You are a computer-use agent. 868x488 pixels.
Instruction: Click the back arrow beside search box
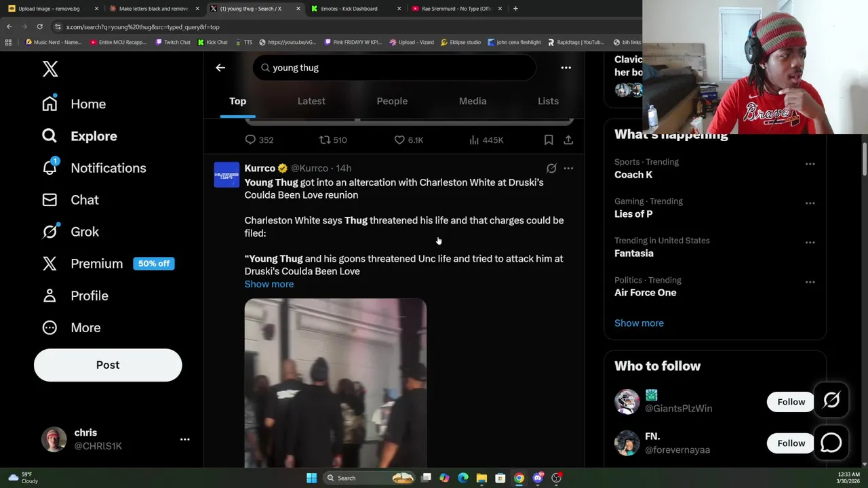tap(220, 68)
